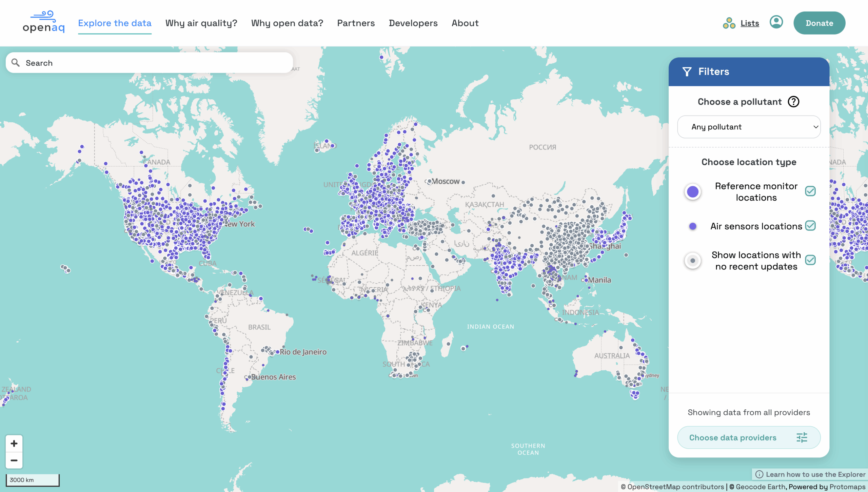
Task: Click the Reference monitor purple circle swatch
Action: click(x=693, y=192)
